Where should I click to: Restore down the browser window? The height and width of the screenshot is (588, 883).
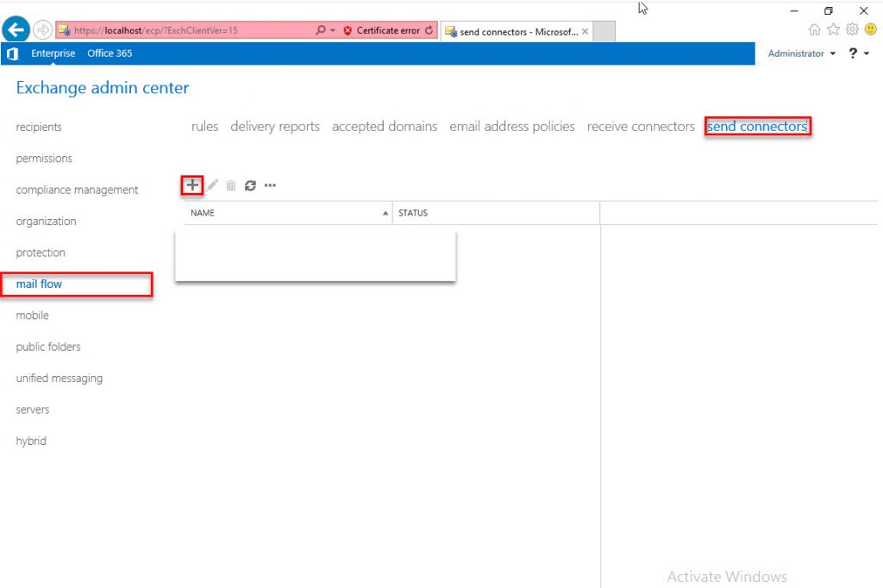pos(829,10)
